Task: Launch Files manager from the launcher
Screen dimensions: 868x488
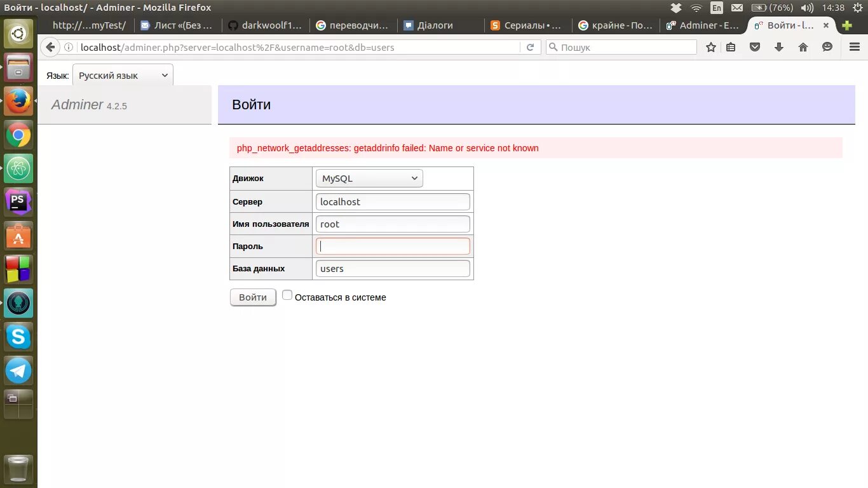Action: click(x=18, y=67)
